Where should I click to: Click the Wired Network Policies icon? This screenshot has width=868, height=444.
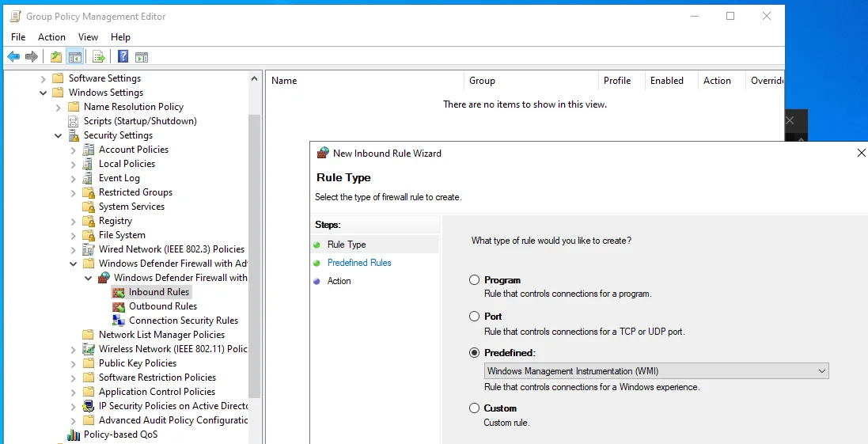click(88, 249)
